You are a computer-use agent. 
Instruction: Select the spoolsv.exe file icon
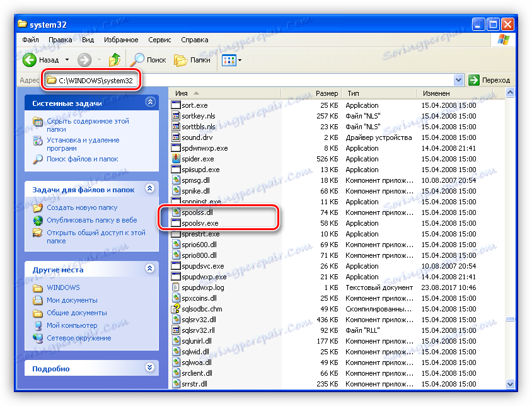(176, 223)
